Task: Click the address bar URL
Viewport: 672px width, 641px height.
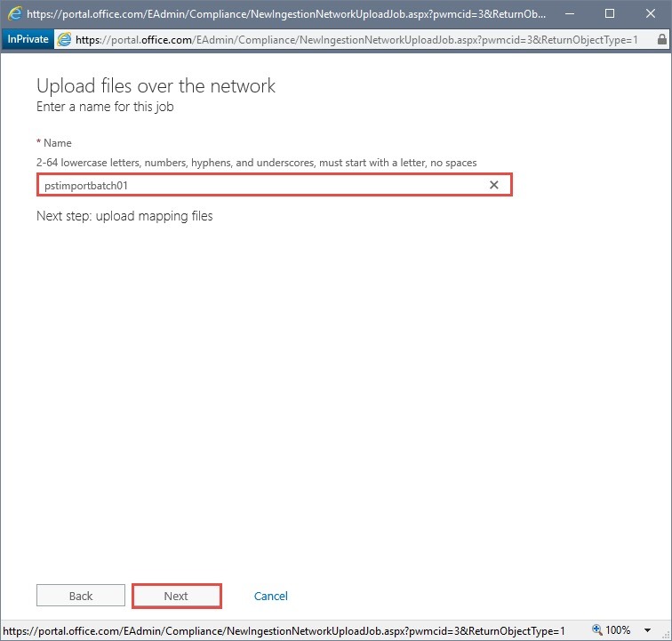Action: [x=356, y=40]
